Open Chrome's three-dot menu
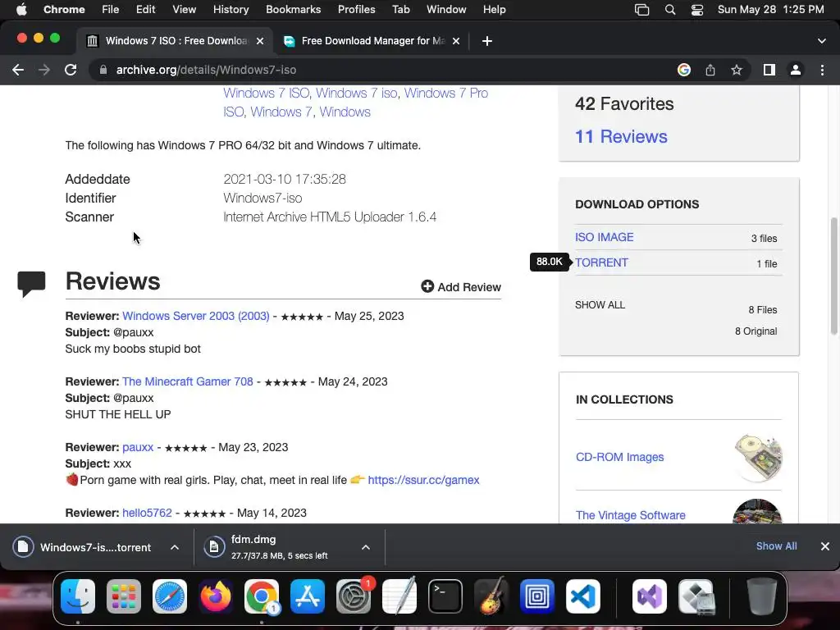The width and height of the screenshot is (840, 630). click(822, 70)
